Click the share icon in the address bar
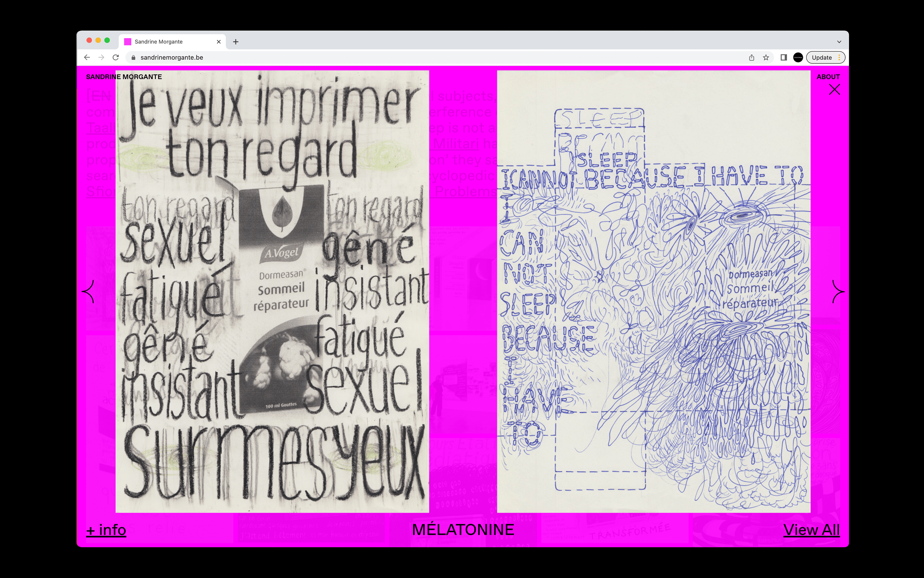Viewport: 924px width, 578px height. 751,57
